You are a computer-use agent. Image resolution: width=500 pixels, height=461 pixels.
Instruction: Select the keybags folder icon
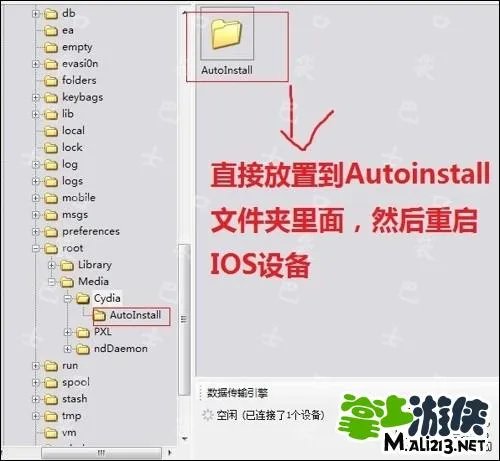(x=51, y=98)
